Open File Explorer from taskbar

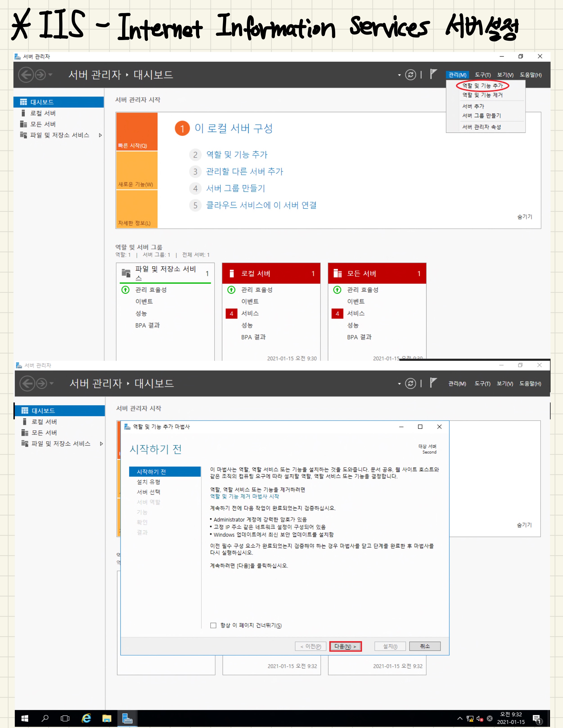tap(107, 718)
